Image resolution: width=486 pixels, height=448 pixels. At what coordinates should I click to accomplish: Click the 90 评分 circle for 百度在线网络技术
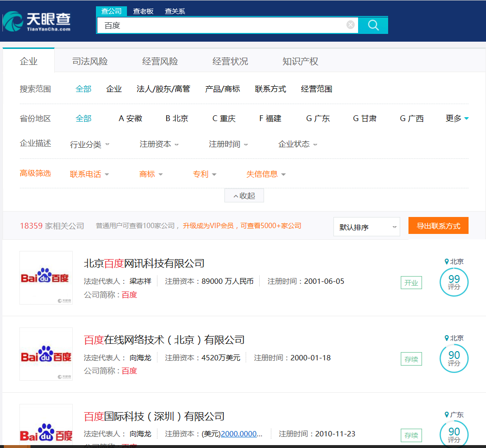pos(454,358)
